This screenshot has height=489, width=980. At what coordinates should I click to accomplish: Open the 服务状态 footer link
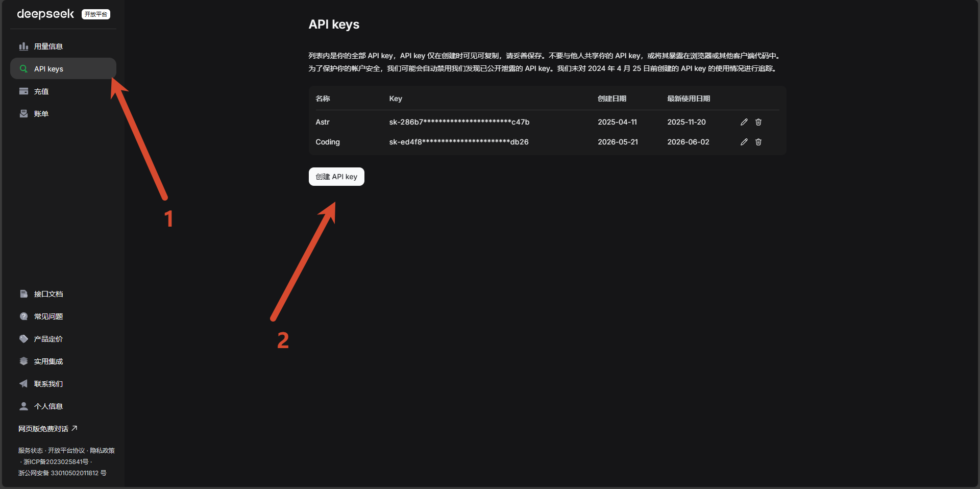[x=31, y=451]
